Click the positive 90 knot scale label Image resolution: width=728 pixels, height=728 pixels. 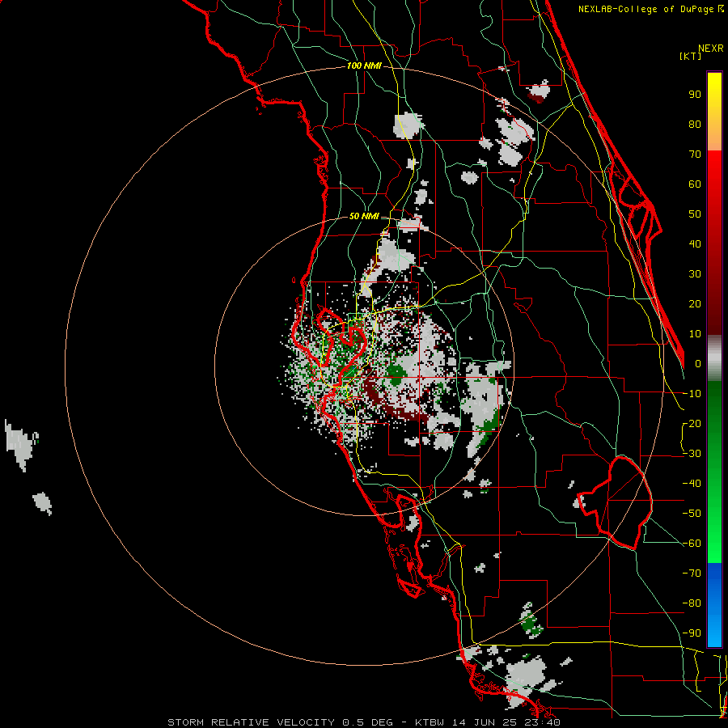[695, 95]
